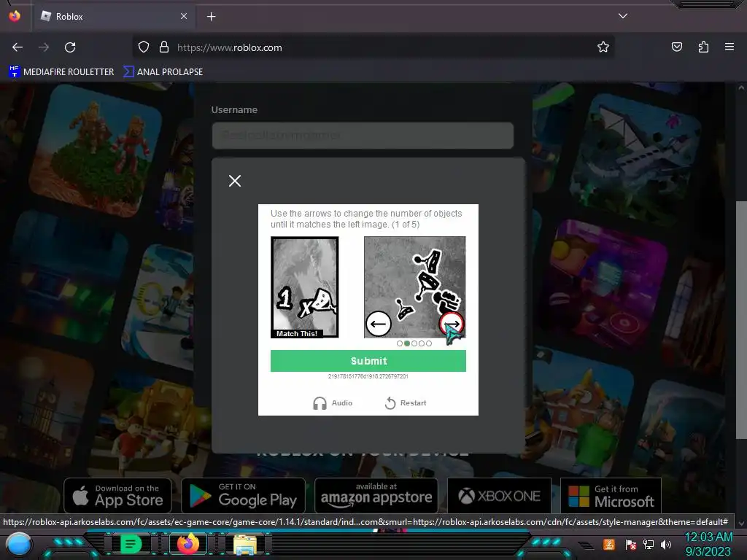Open Amazon Appstore badge
Viewport: 747px width, 560px height.
(x=376, y=496)
